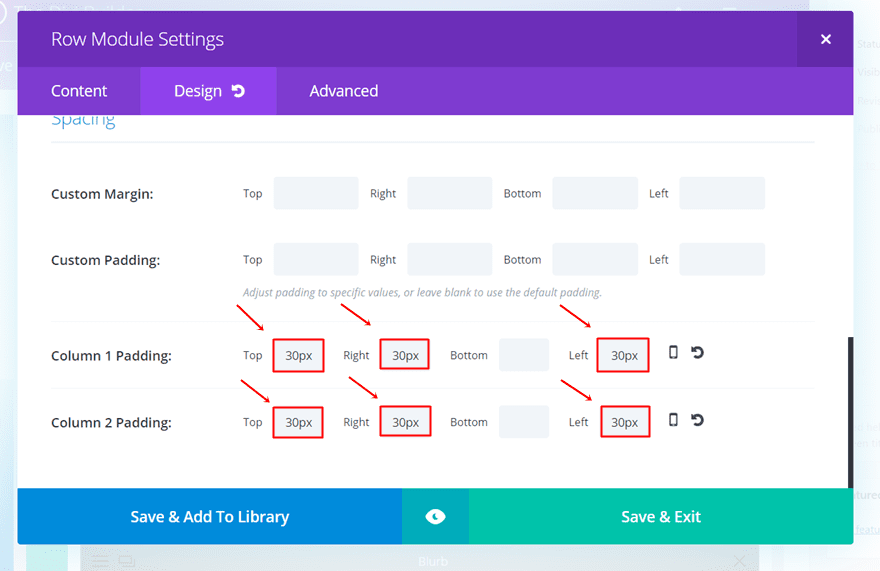The width and height of the screenshot is (880, 571).
Task: Close the Row Module Settings dialog
Action: click(826, 39)
